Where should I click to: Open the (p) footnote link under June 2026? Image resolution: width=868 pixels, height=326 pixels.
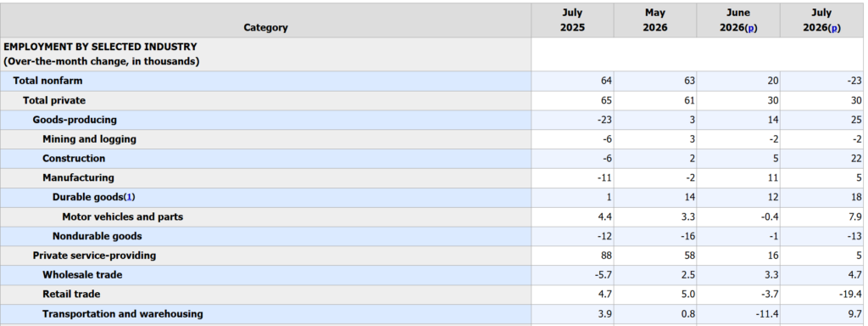pyautogui.click(x=752, y=28)
